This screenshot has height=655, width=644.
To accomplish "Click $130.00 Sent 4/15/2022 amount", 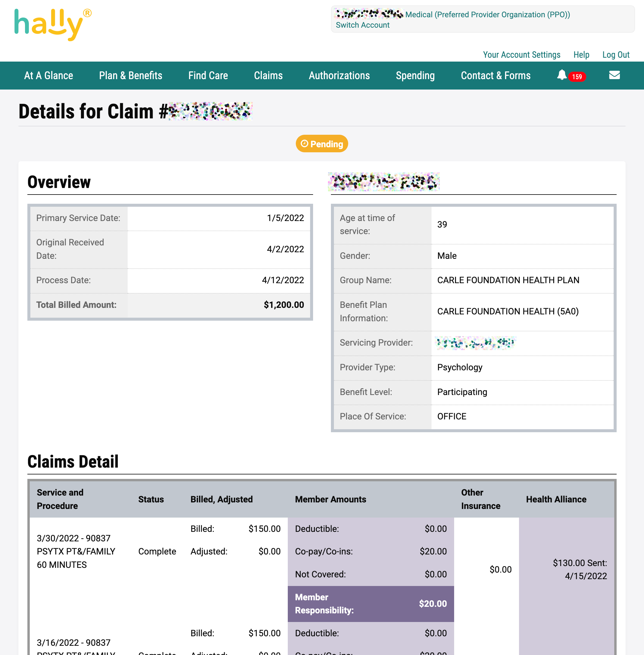I will [580, 570].
